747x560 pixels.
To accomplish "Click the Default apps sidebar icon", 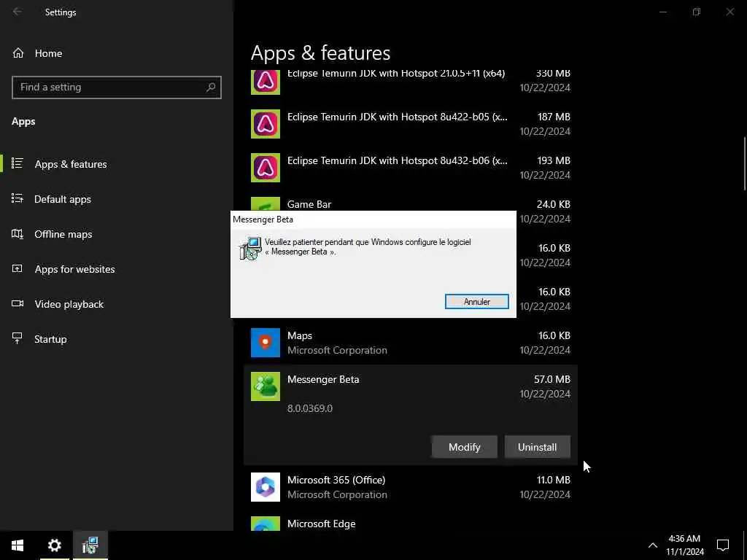I will pos(18,198).
